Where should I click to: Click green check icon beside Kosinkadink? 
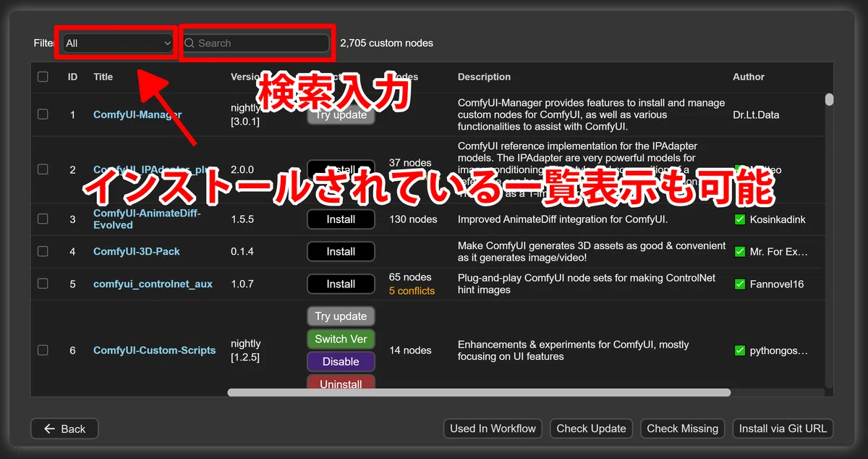click(x=739, y=219)
